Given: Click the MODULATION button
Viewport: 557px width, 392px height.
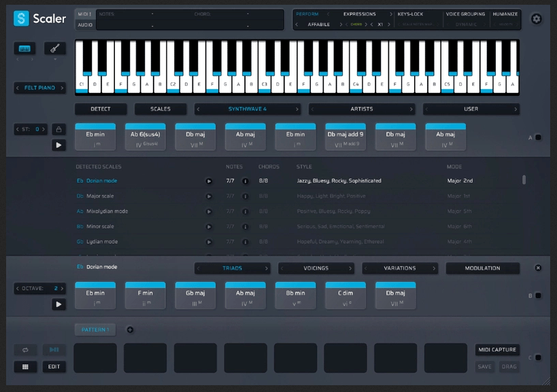Looking at the screenshot, I should pos(482,268).
